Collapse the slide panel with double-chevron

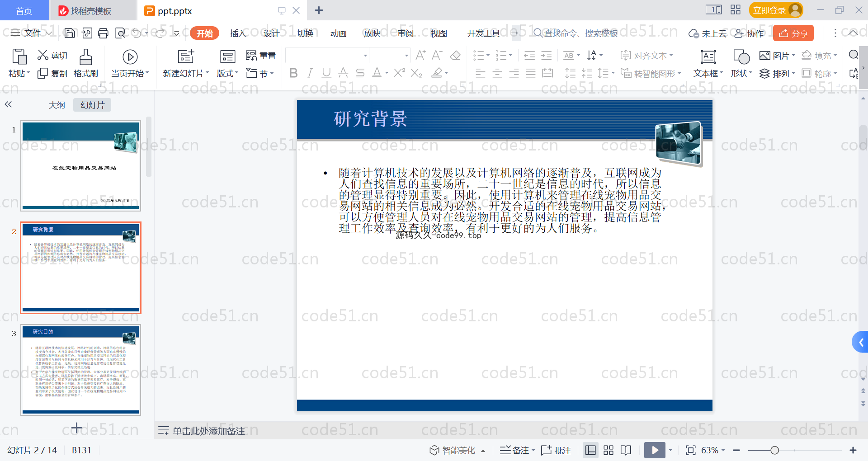8,104
